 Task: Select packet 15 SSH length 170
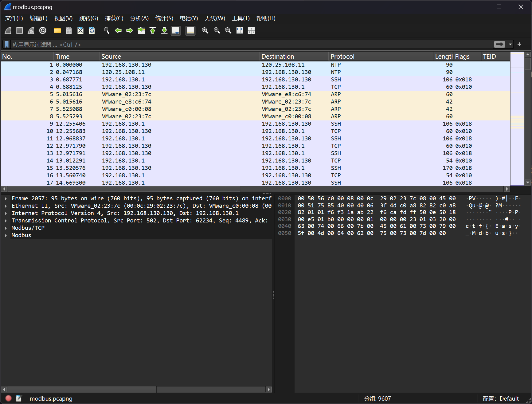pos(256,168)
